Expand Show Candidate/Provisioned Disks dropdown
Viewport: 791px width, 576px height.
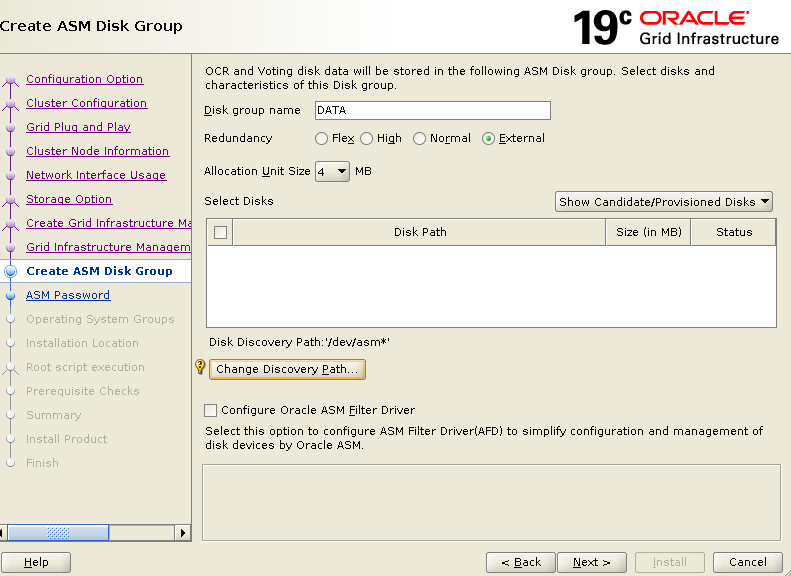pyautogui.click(x=664, y=202)
